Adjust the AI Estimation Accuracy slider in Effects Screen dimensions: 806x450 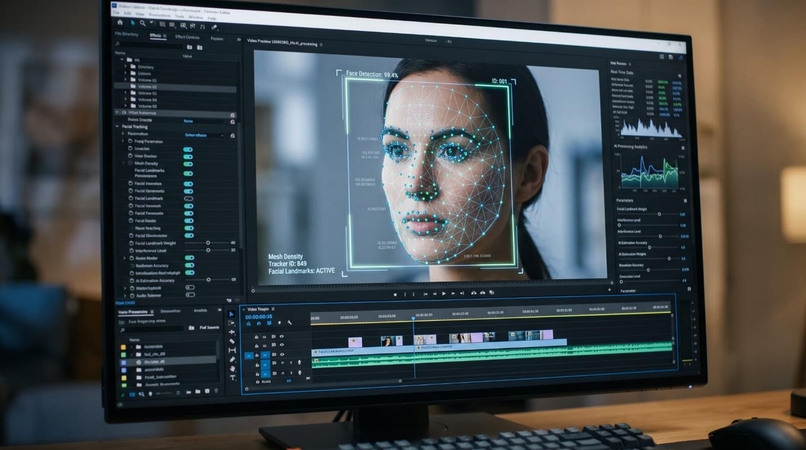coord(209,280)
